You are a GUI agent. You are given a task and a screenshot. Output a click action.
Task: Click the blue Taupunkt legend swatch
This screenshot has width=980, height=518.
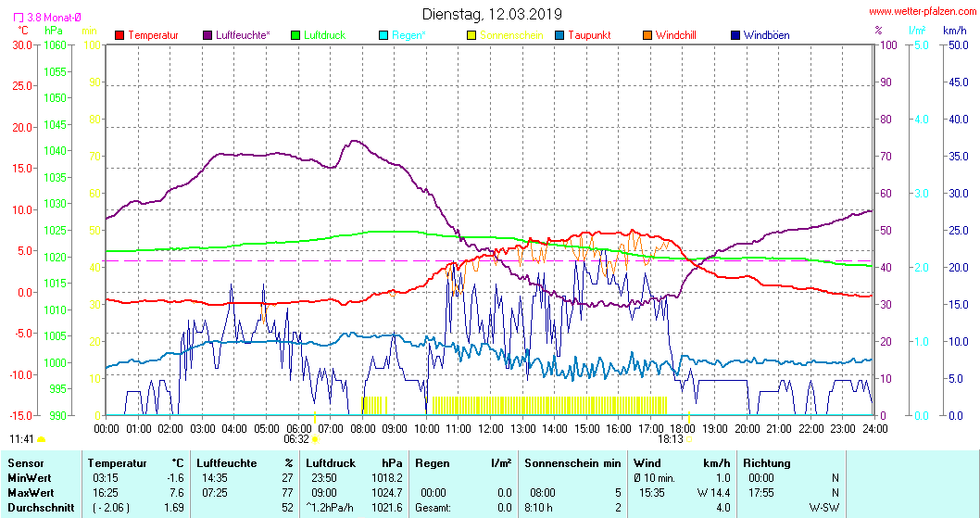pos(559,35)
